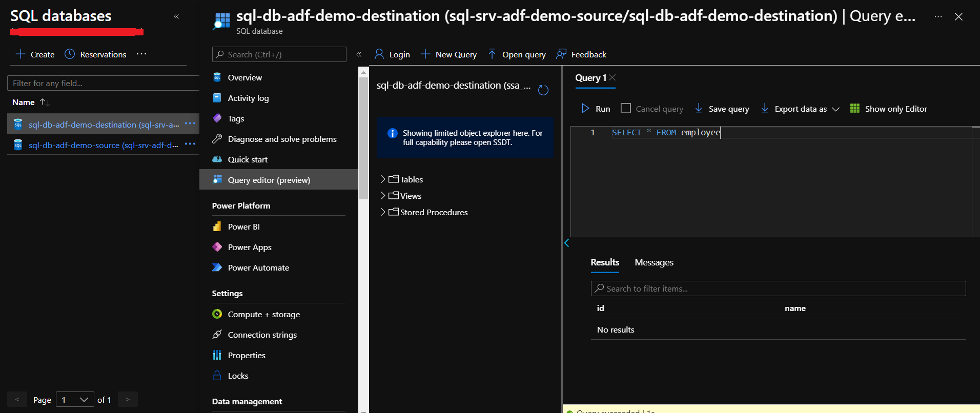Click the Settings section heading
The width and height of the screenshot is (980, 413).
pos(227,293)
